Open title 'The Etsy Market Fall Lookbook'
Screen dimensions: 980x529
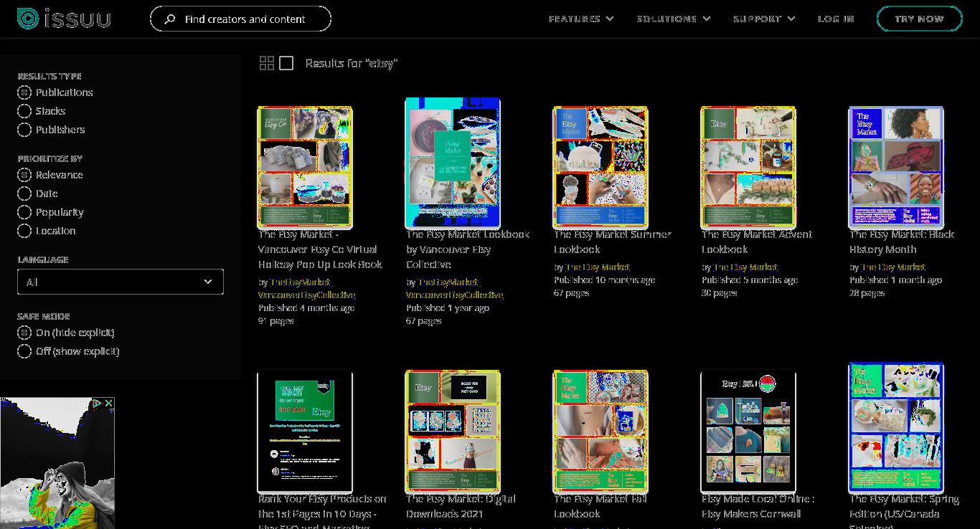click(x=600, y=506)
